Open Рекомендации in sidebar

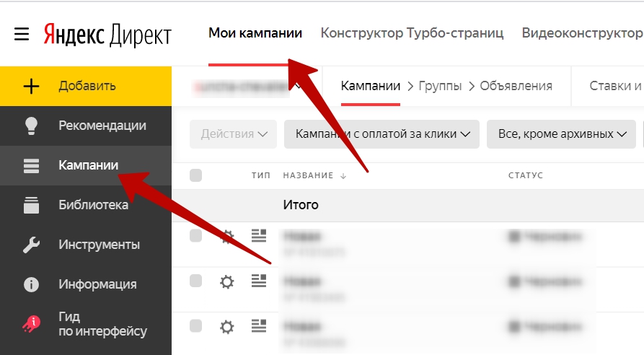pos(86,126)
